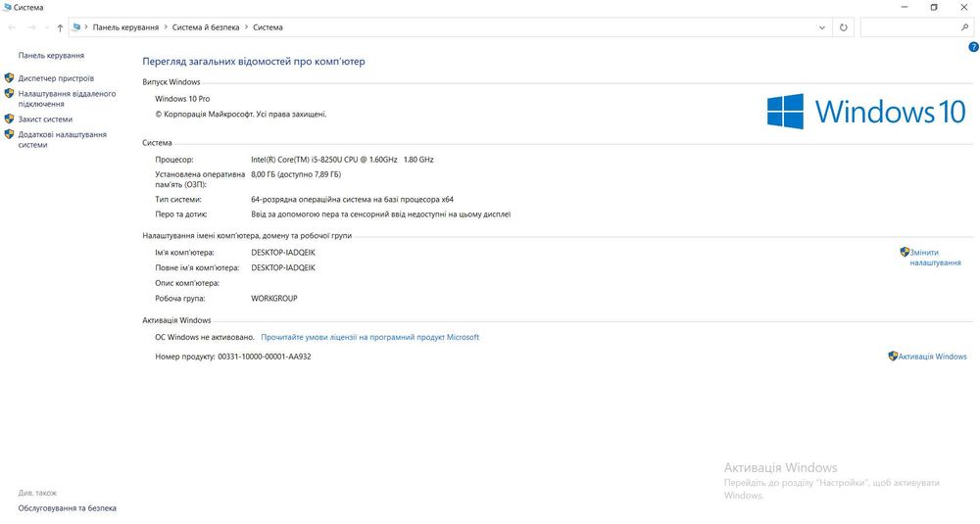Open Обслуговування та безпека link
The height and width of the screenshot is (524, 980).
67,508
